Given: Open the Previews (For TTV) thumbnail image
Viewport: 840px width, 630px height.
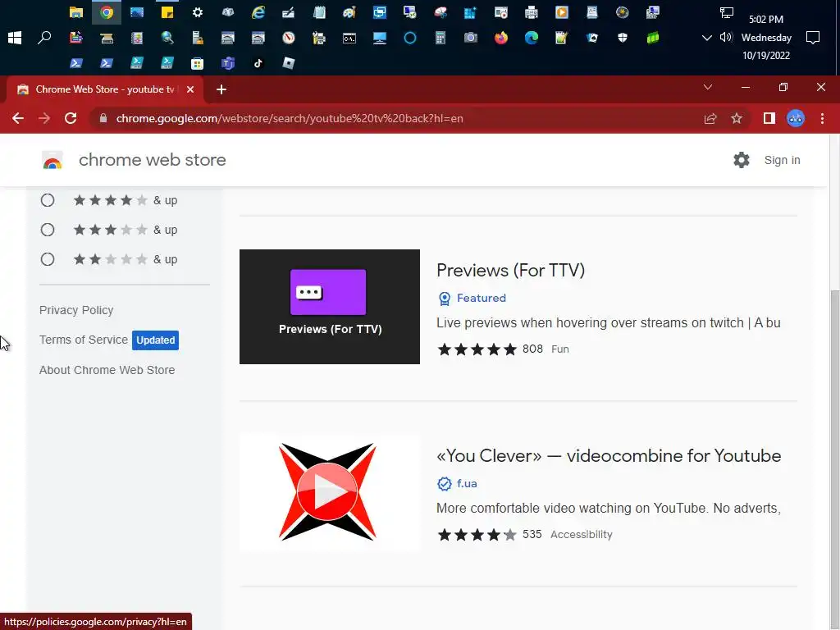Looking at the screenshot, I should click(x=330, y=307).
